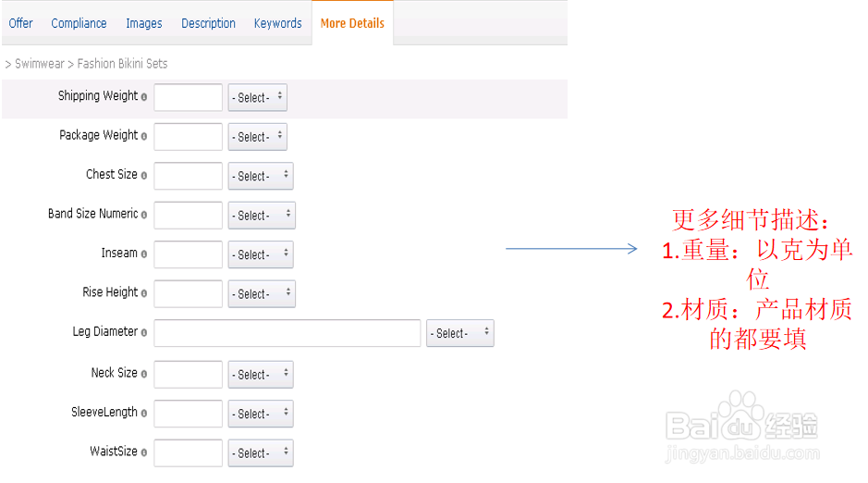Viewport: 868px width, 483px height.
Task: Open the Keywords tab
Action: [277, 23]
